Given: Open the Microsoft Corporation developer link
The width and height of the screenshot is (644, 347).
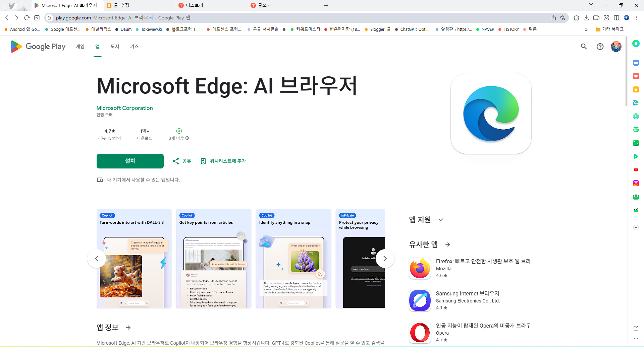Looking at the screenshot, I should [x=125, y=108].
